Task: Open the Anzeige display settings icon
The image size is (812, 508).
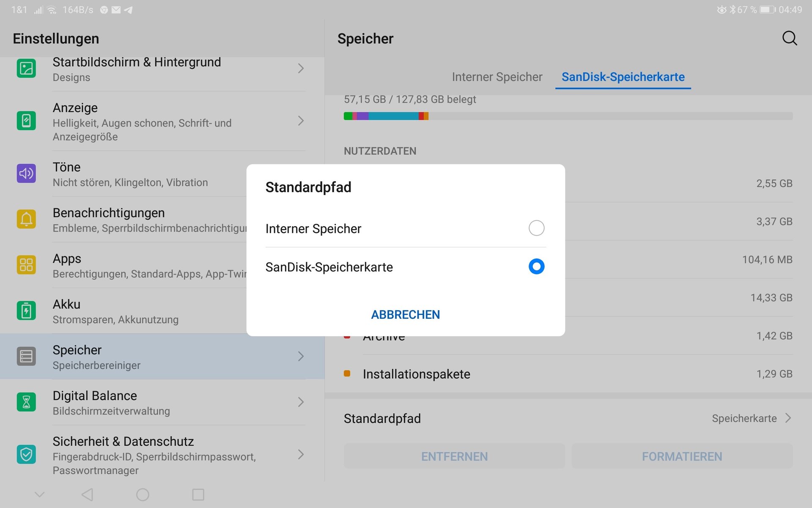Action: 26,121
